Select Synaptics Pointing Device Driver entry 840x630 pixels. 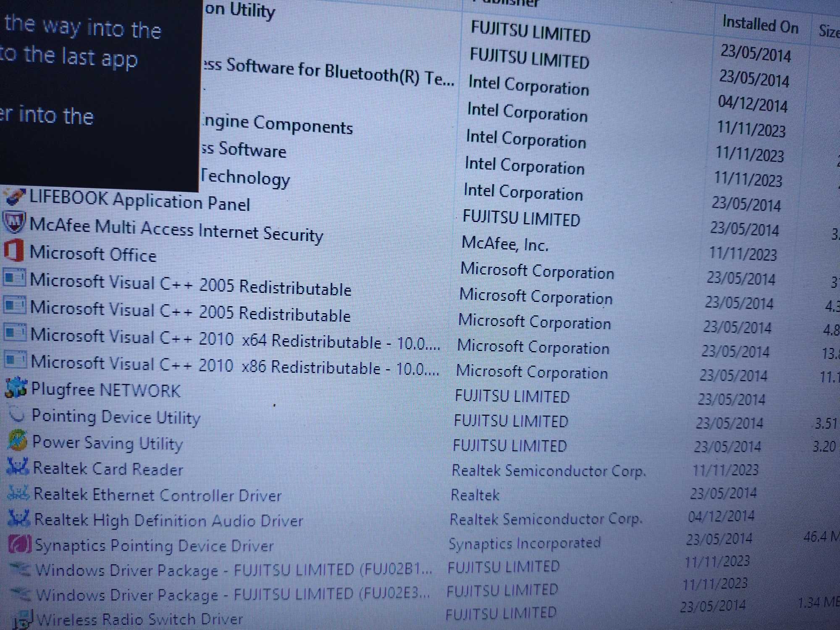tap(154, 546)
